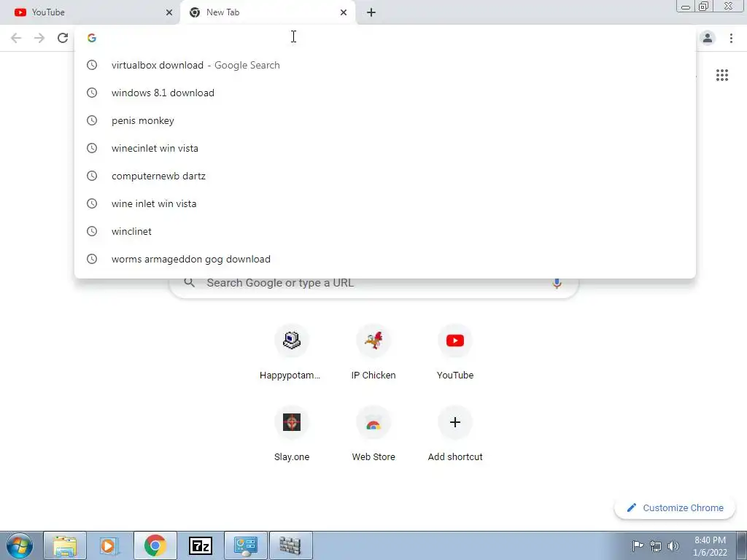Click the volume speaker tray icon

click(x=673, y=545)
